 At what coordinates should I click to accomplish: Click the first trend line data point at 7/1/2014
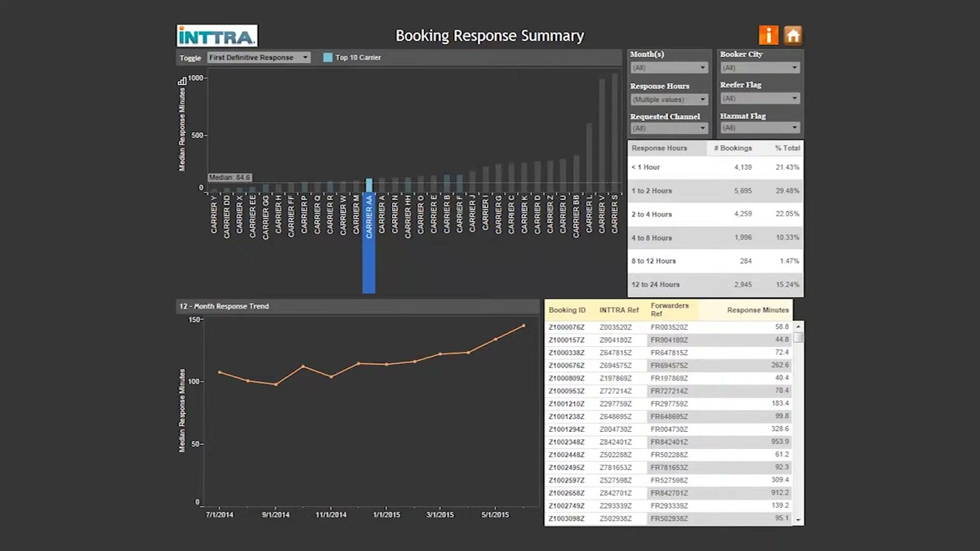(x=220, y=372)
